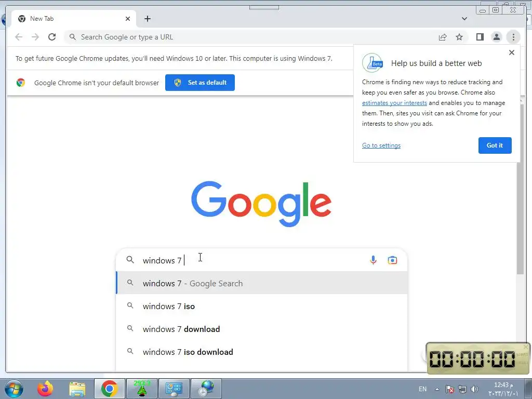Click the Google logo
This screenshot has height=399, width=532.
click(261, 204)
